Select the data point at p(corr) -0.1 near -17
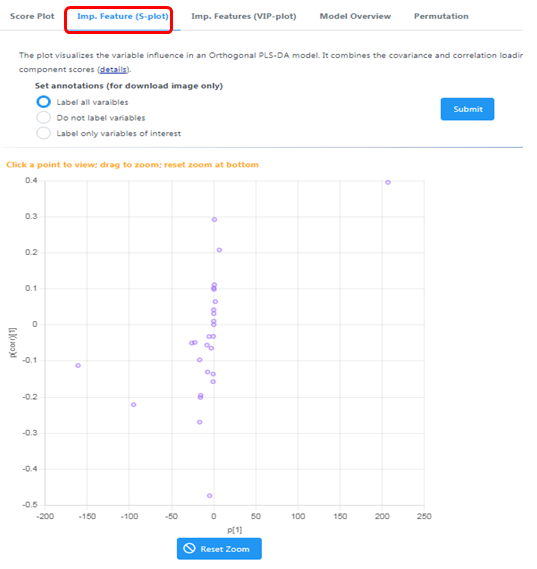Viewport: 537px width, 569px height. [x=200, y=360]
